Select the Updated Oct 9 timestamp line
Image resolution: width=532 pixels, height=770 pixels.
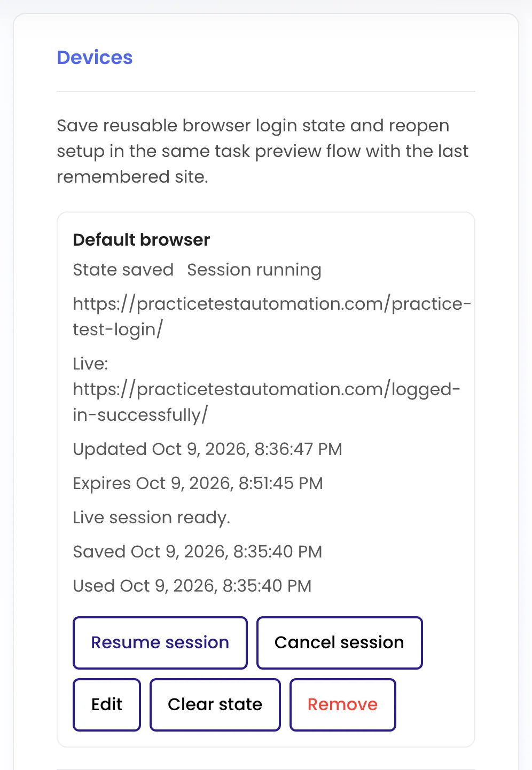(208, 449)
